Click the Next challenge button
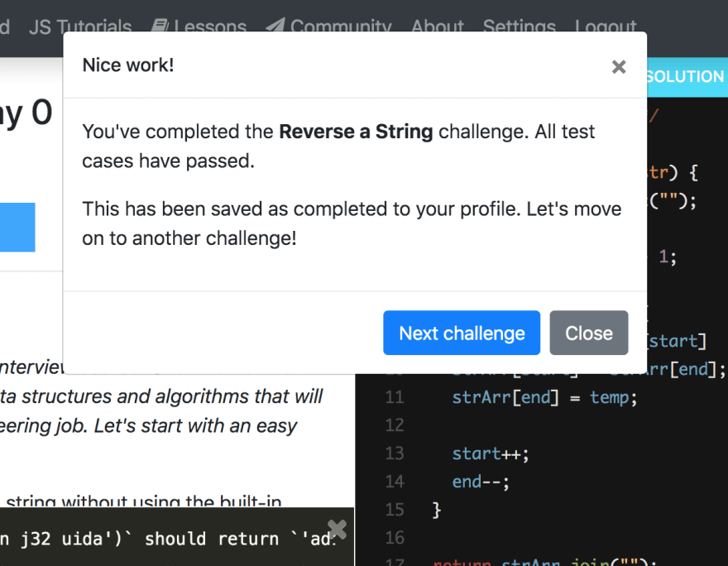Viewport: 728px width, 566px height. (x=462, y=333)
